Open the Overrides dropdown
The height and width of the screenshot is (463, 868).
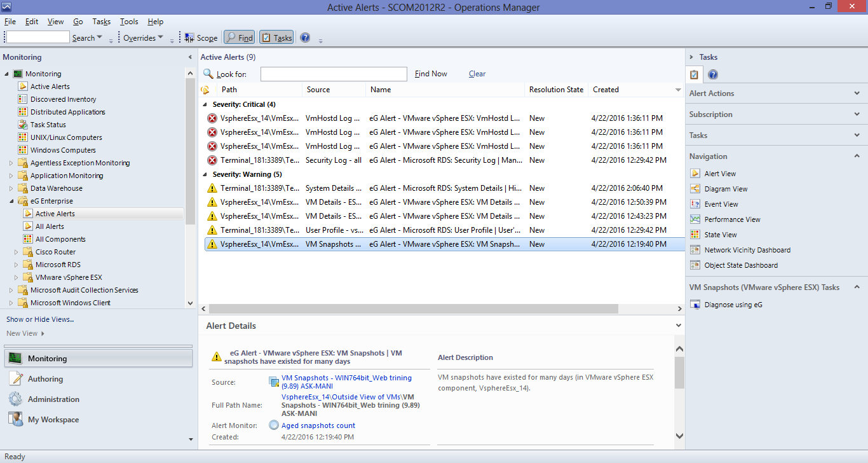click(143, 38)
